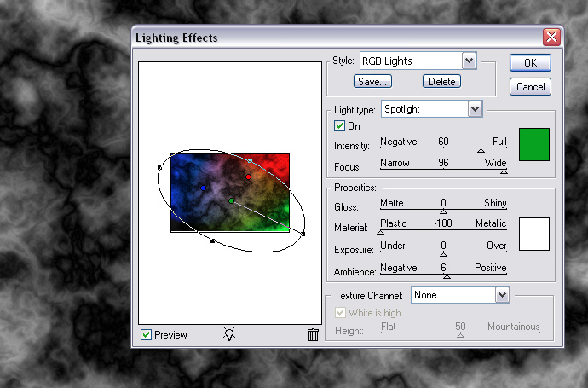The width and height of the screenshot is (588, 388).
Task: Click the green light color swatch
Action: (534, 144)
